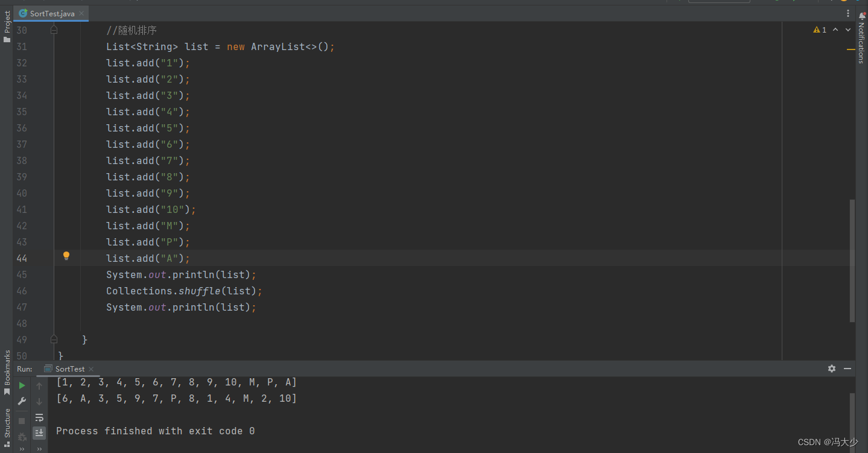Image resolution: width=868 pixels, height=453 pixels.
Task: Open Run panel settings gear
Action: tap(832, 369)
